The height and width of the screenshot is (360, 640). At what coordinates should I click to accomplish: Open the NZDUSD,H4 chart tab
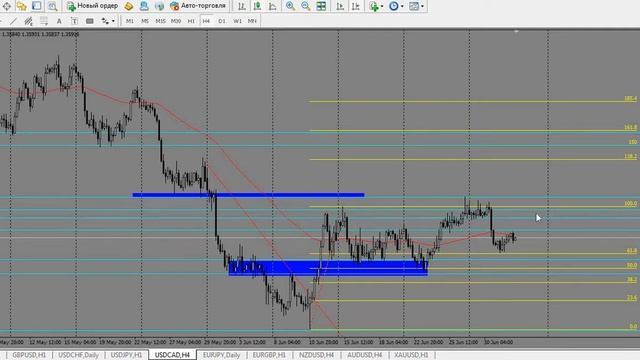[316, 355]
